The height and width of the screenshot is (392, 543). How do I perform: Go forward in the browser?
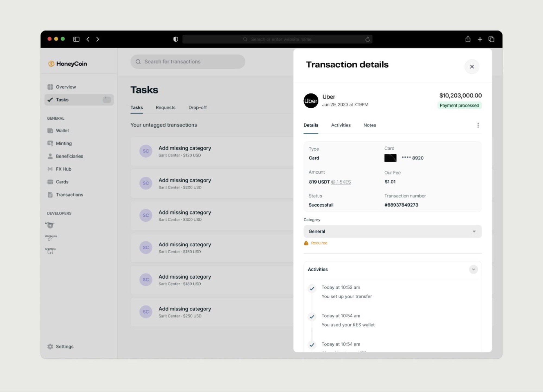pyautogui.click(x=98, y=39)
